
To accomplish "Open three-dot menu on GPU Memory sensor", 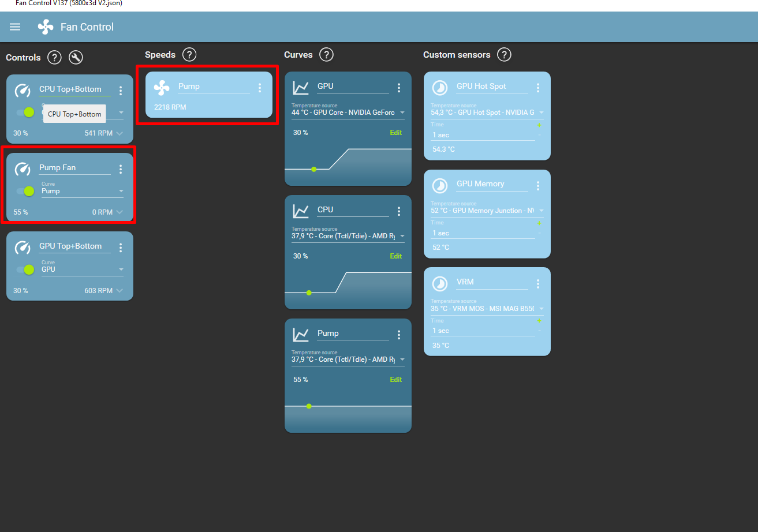I will point(538,185).
